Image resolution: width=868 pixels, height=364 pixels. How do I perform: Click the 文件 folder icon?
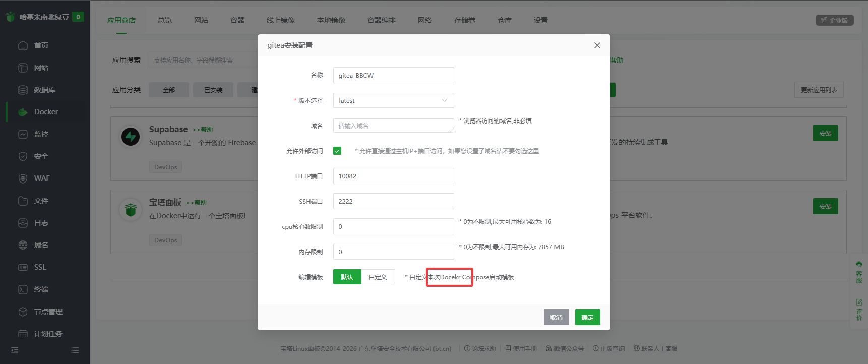pyautogui.click(x=23, y=201)
